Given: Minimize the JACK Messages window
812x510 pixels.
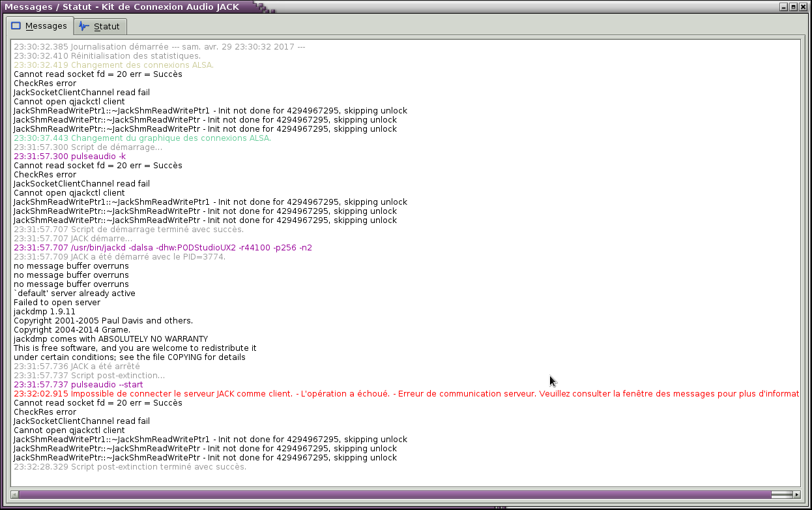Looking at the screenshot, I should point(784,7).
